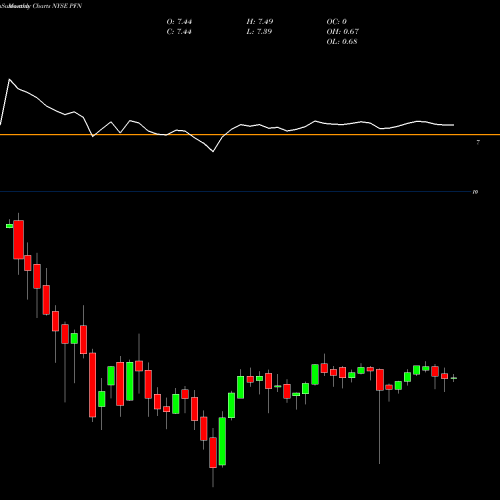Click the orange horizontal level line
500x500 pixels.
[x=250, y=135]
